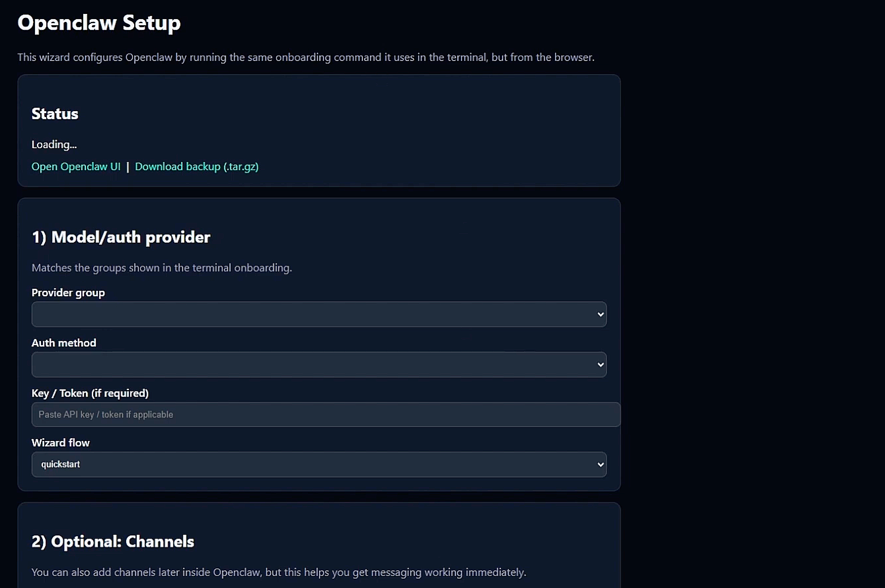Click the Wizard flow label
The height and width of the screenshot is (588, 885).
coord(61,443)
